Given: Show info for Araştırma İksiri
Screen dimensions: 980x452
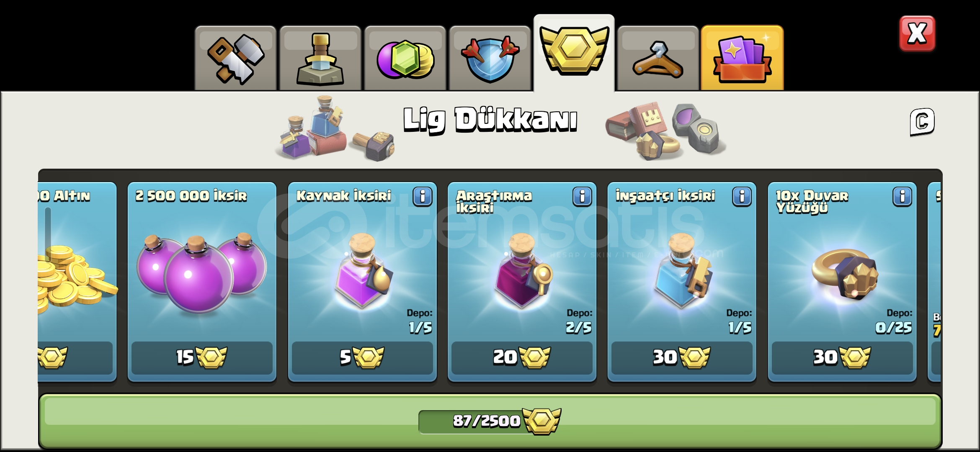Looking at the screenshot, I should pos(582,196).
